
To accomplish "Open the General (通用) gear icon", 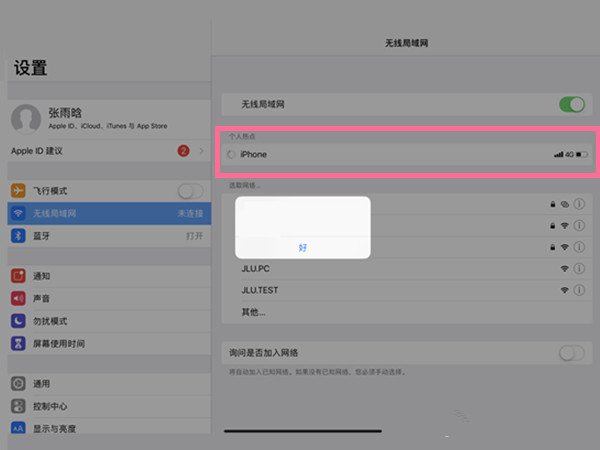I will coord(18,383).
